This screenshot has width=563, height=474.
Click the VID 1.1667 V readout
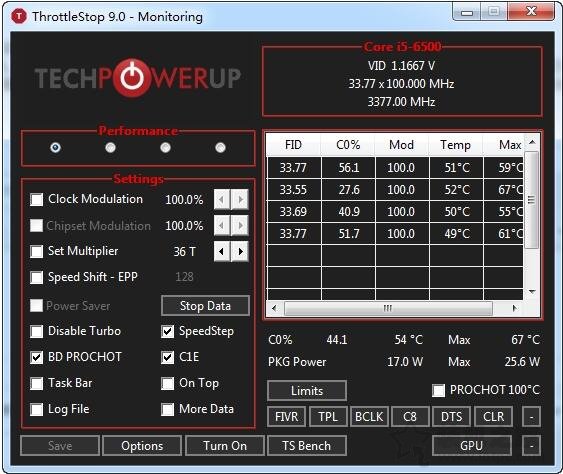pos(401,66)
